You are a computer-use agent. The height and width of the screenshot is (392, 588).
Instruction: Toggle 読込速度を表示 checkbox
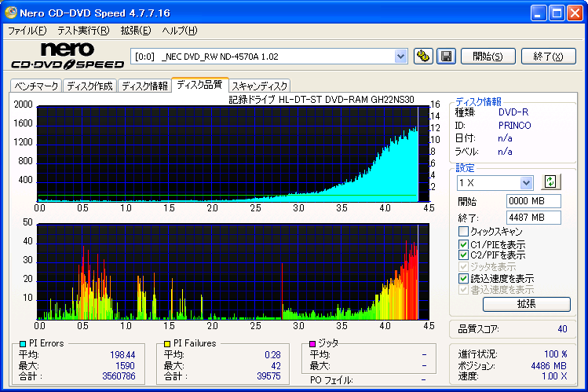(x=463, y=278)
